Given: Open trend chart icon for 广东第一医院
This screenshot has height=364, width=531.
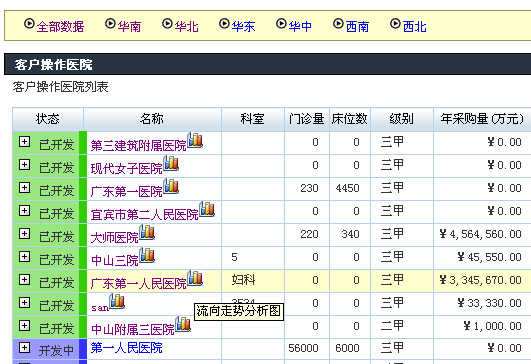Looking at the screenshot, I should pyautogui.click(x=171, y=186).
